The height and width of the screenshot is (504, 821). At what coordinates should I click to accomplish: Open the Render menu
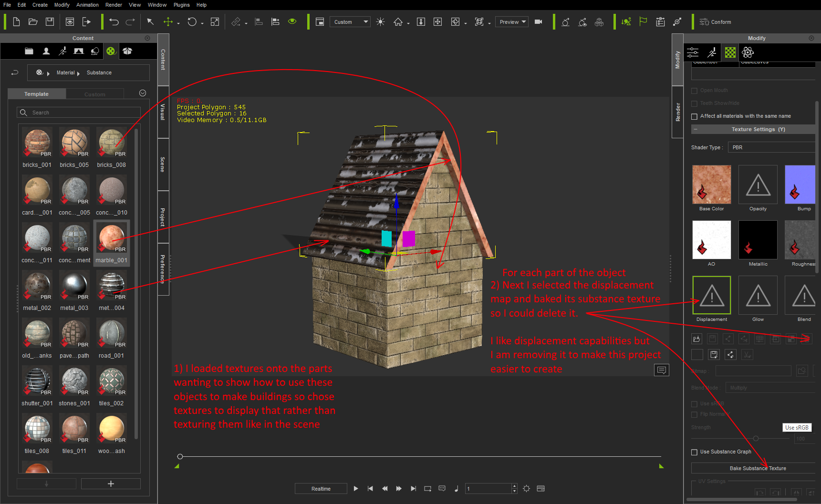114,5
